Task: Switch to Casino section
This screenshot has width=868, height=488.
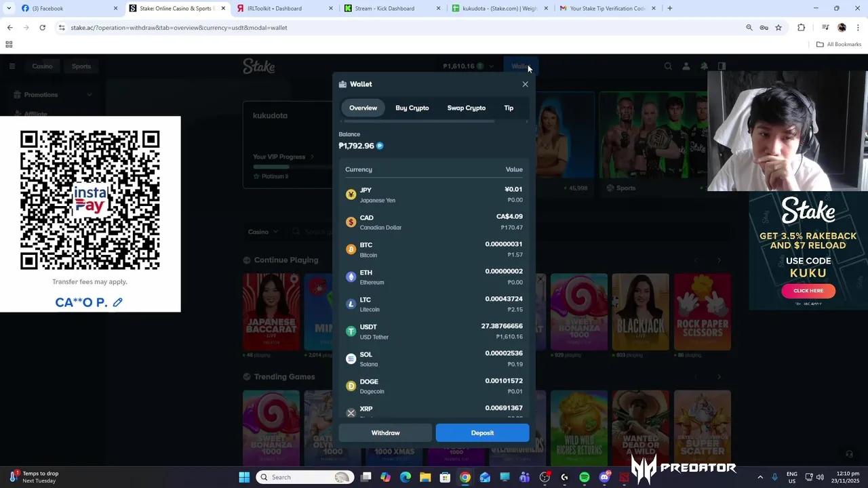Action: [x=42, y=66]
